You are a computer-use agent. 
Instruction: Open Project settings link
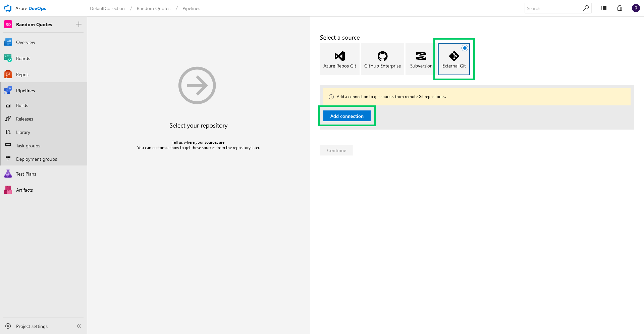click(x=32, y=326)
